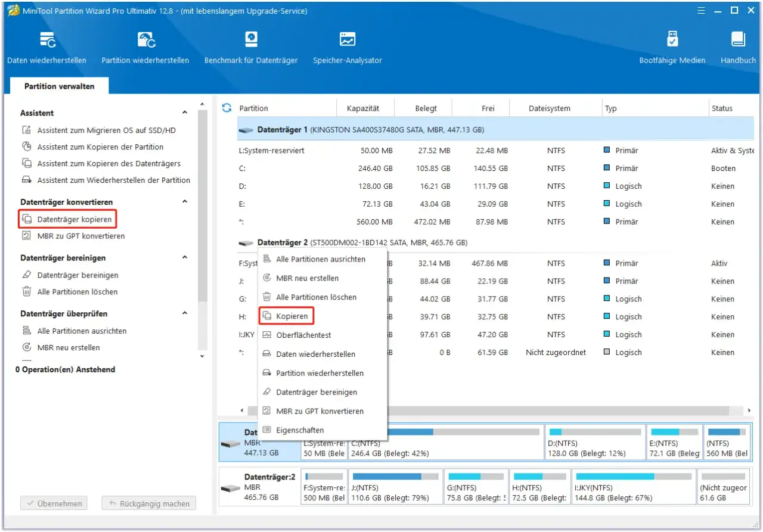The image size is (763, 532).
Task: Choose Datenträger bereinigen in context menu
Action: [322, 392]
